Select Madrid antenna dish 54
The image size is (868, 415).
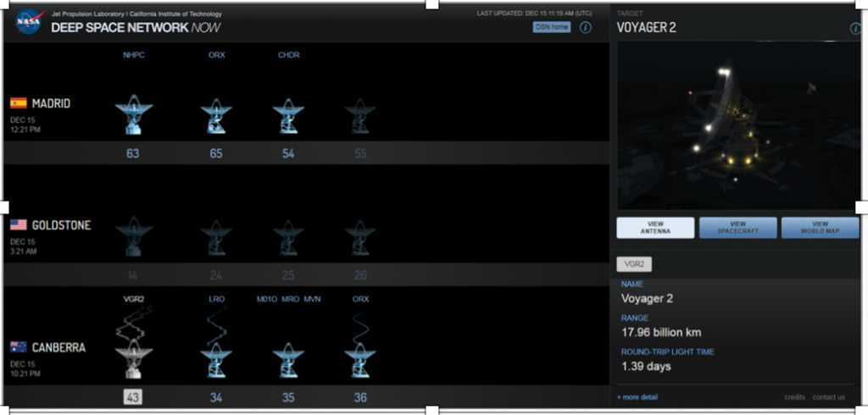pyautogui.click(x=288, y=117)
